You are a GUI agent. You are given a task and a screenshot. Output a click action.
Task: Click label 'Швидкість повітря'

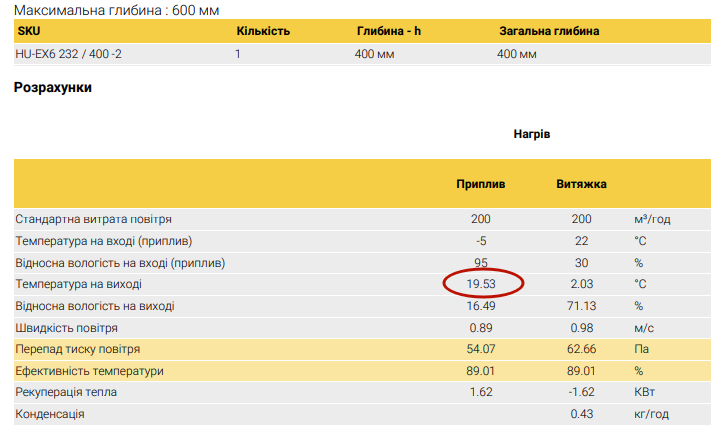[x=66, y=328]
